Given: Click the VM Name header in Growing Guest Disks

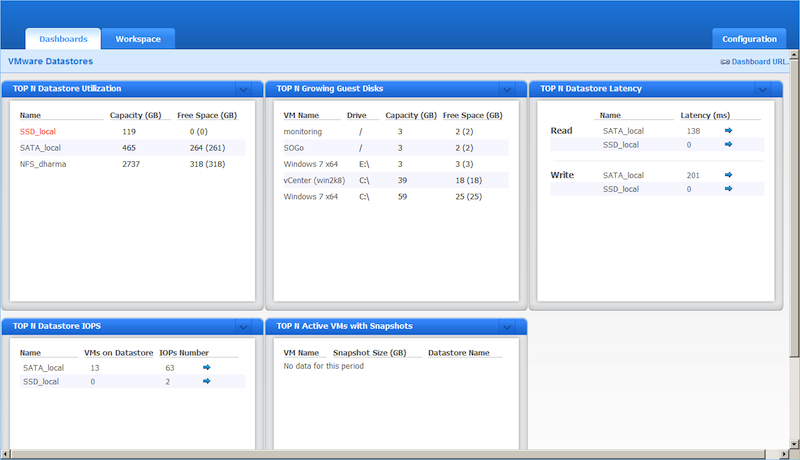Looking at the screenshot, I should pyautogui.click(x=301, y=115).
